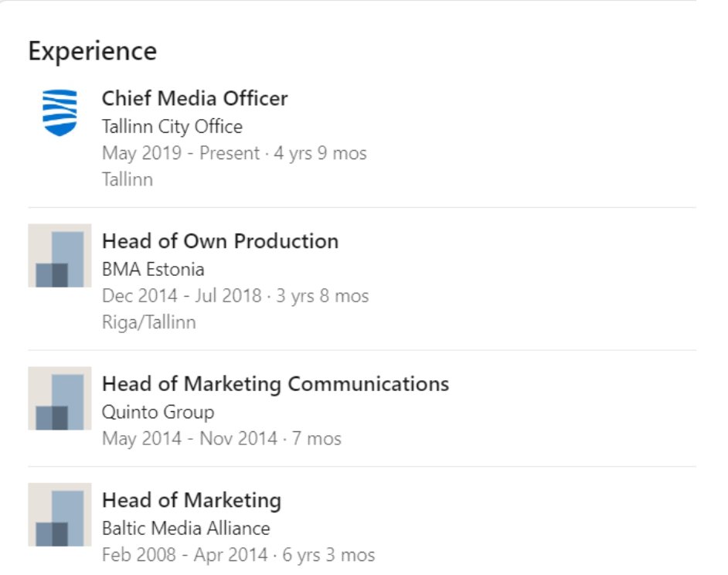Viewport: 728px width, 575px height.
Task: Open Head of Marketing Communications title
Action: coord(275,383)
